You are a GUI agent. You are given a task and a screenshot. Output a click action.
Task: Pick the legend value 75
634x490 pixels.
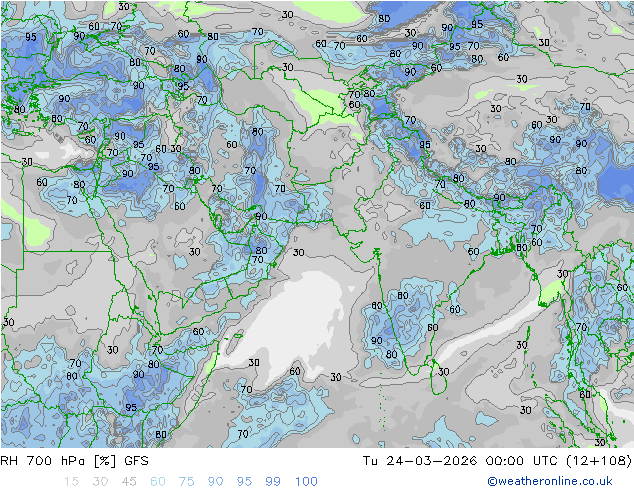coord(186,482)
